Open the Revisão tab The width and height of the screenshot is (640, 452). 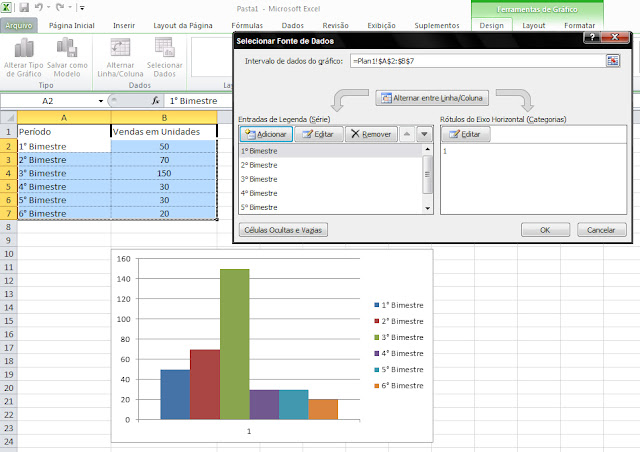pos(335,25)
